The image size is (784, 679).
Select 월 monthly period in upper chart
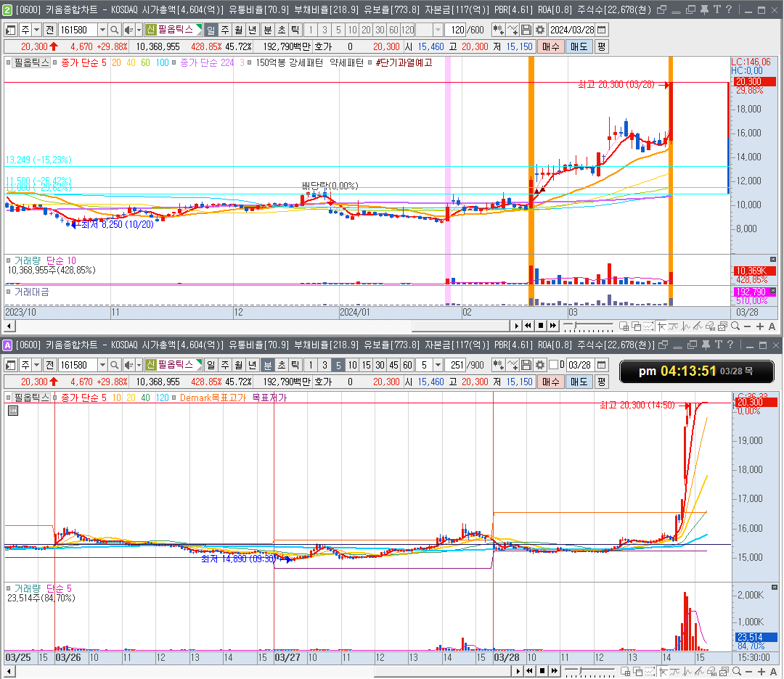click(239, 30)
